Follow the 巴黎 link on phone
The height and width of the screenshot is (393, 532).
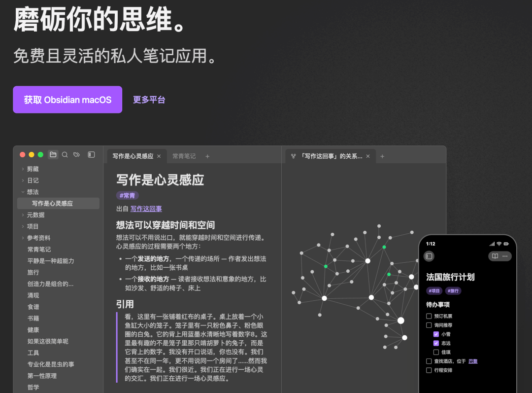(473, 361)
